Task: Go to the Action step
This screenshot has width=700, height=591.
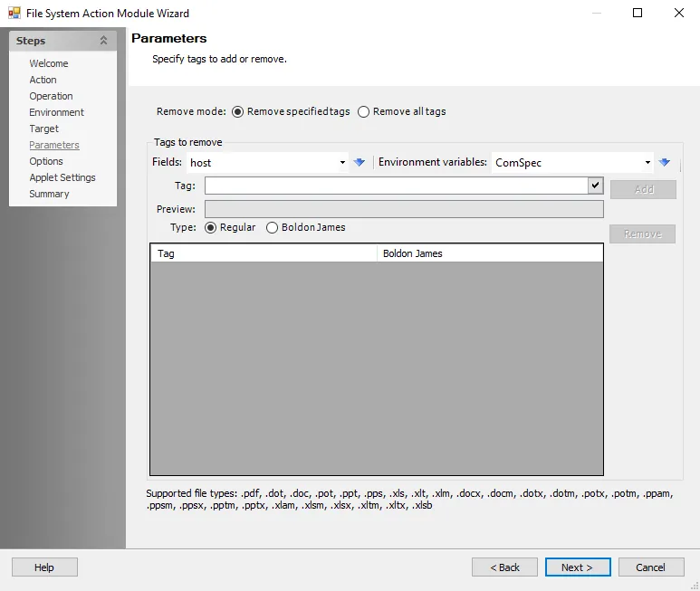Action: point(43,80)
